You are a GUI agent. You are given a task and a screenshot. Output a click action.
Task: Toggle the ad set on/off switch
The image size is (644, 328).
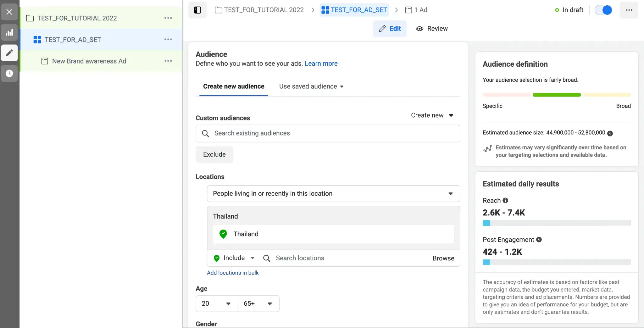pyautogui.click(x=603, y=10)
